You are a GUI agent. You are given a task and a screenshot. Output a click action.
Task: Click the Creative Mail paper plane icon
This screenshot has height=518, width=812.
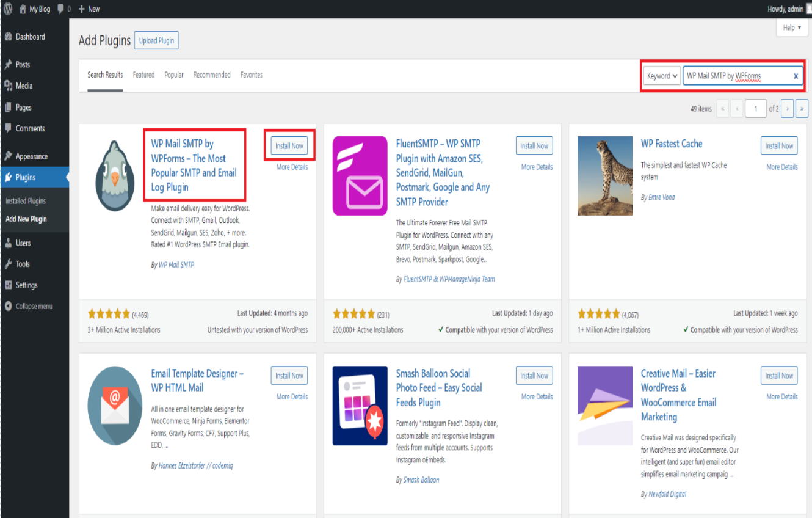click(605, 406)
